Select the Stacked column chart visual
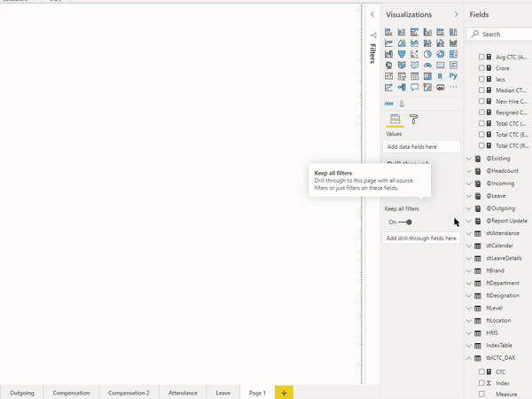Image resolution: width=532 pixels, height=399 pixels. point(402,32)
